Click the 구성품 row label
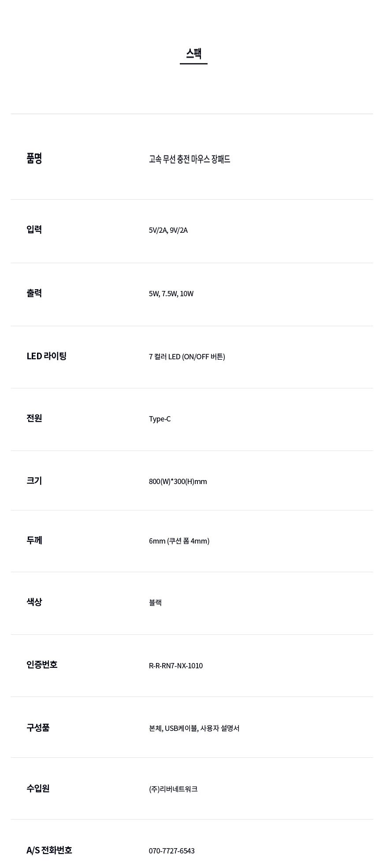This screenshot has width=379, height=868. 38,727
